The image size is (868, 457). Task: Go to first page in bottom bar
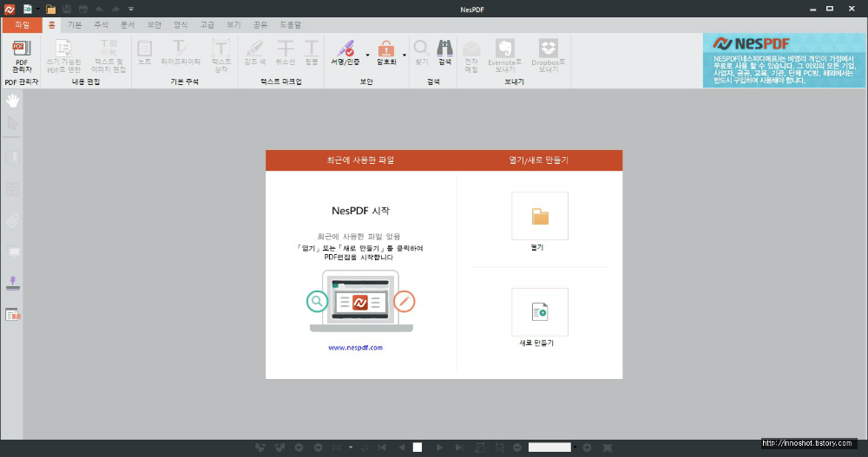[x=382, y=447]
